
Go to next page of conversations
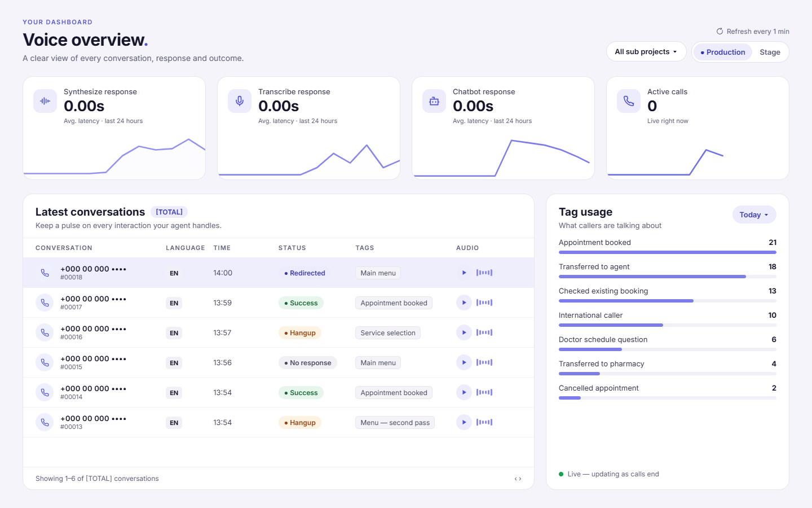[x=520, y=479]
